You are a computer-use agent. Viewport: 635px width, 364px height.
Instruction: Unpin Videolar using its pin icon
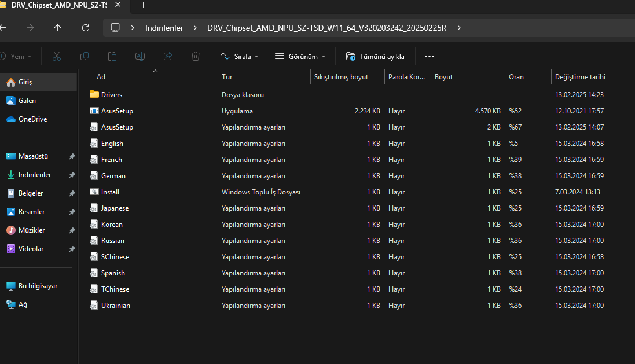click(72, 249)
